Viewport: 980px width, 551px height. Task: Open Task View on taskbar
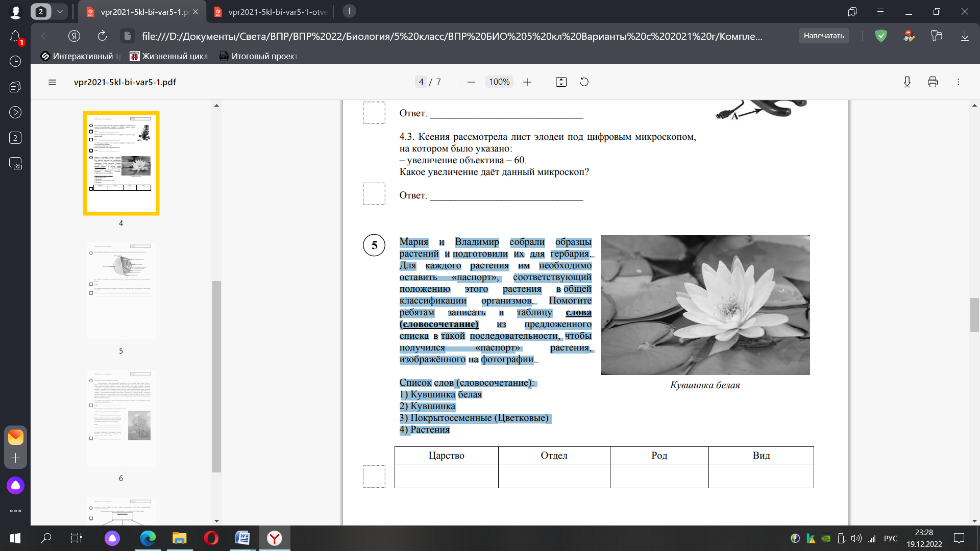click(x=77, y=538)
